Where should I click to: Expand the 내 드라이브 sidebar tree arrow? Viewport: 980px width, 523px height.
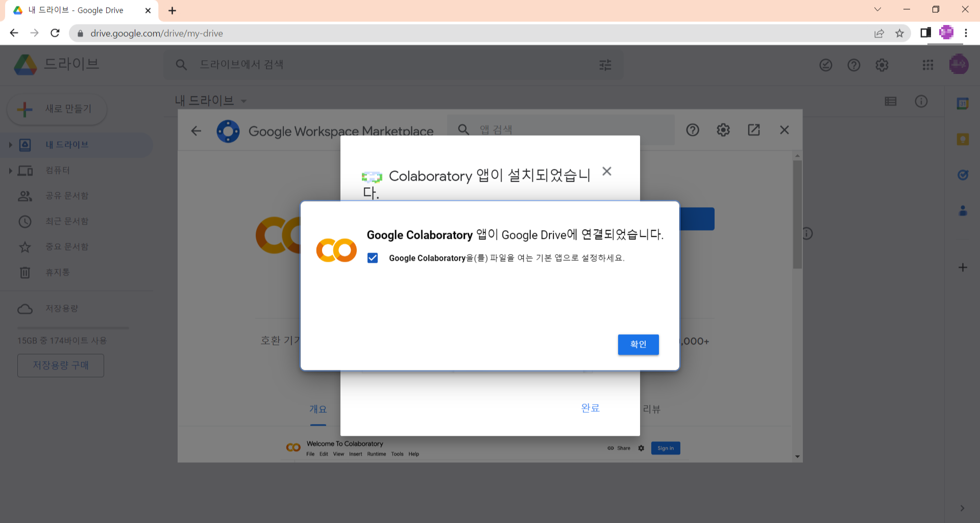[x=10, y=145]
